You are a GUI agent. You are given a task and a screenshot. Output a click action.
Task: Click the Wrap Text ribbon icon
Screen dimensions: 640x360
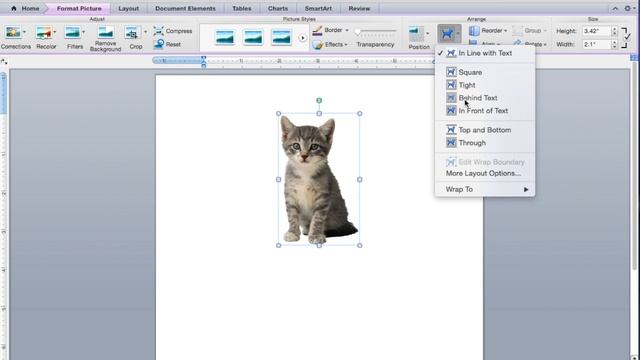[x=447, y=33]
